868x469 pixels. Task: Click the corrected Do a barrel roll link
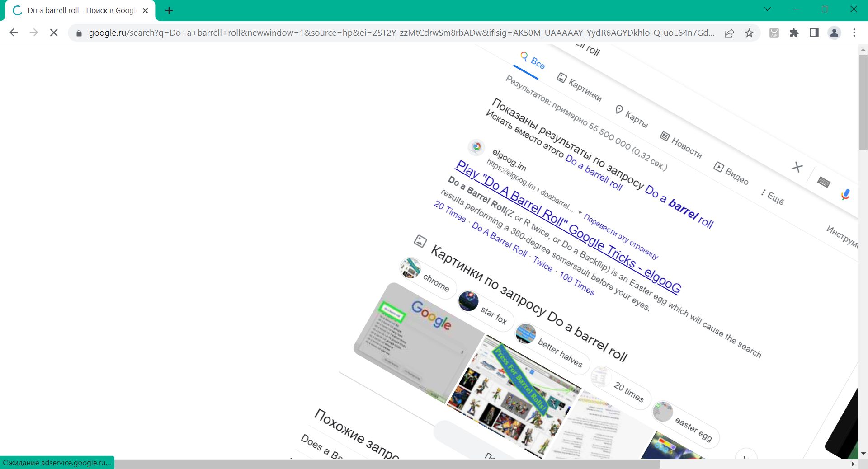[679, 206]
